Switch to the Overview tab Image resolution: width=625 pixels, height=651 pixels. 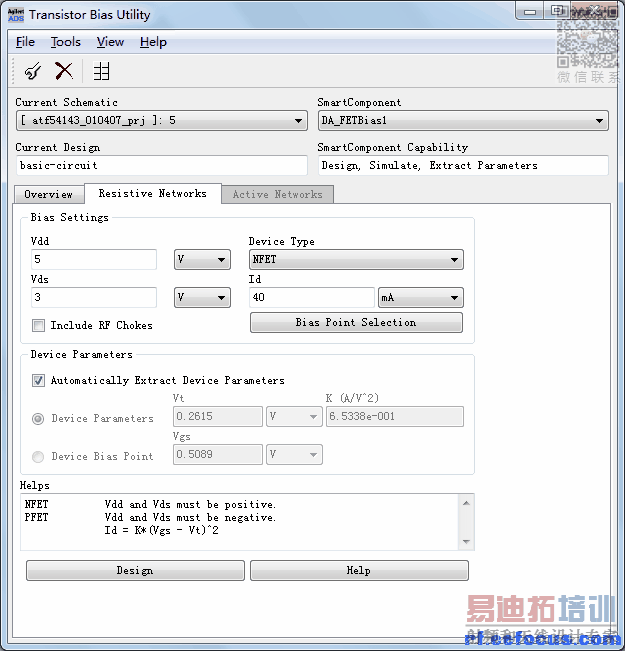tap(49, 194)
